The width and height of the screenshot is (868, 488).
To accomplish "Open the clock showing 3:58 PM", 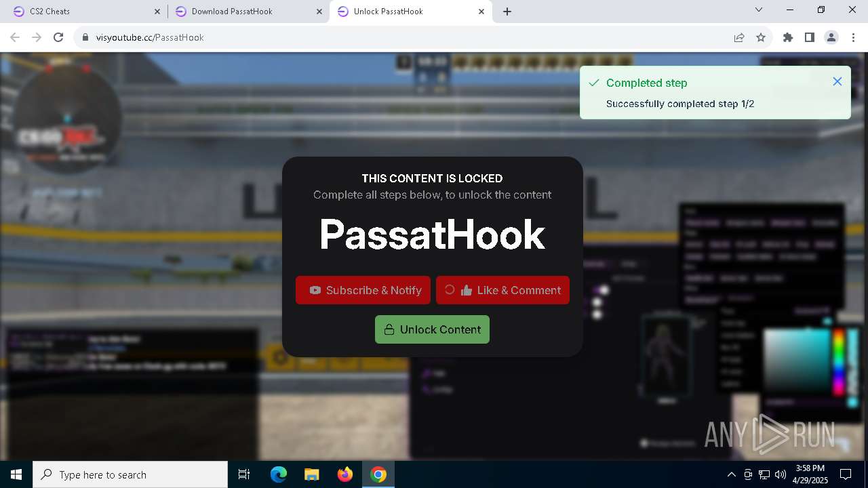I will point(810,474).
